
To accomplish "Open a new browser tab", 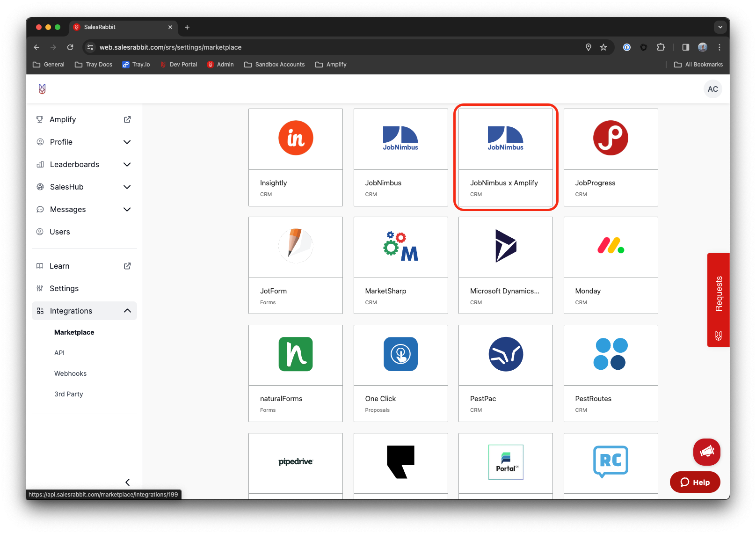I will (187, 27).
